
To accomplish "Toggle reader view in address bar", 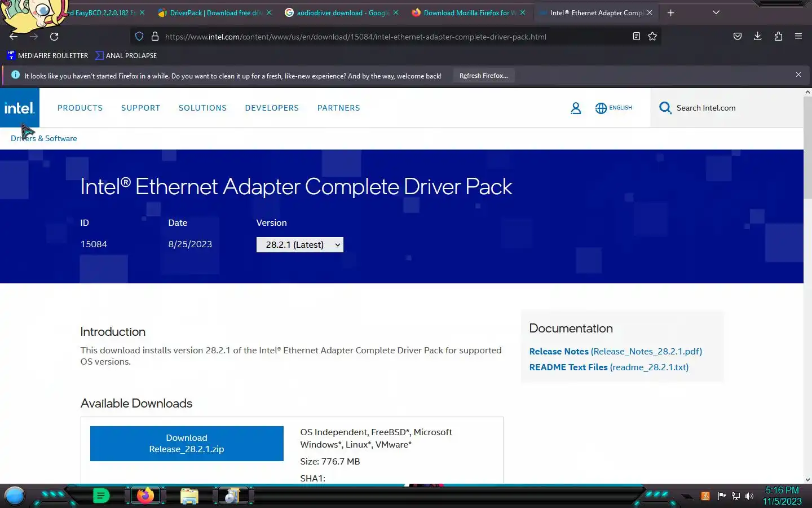I will (636, 37).
